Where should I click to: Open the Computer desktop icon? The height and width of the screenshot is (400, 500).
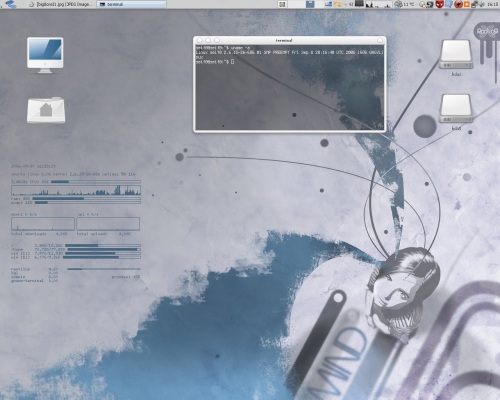tap(45, 55)
